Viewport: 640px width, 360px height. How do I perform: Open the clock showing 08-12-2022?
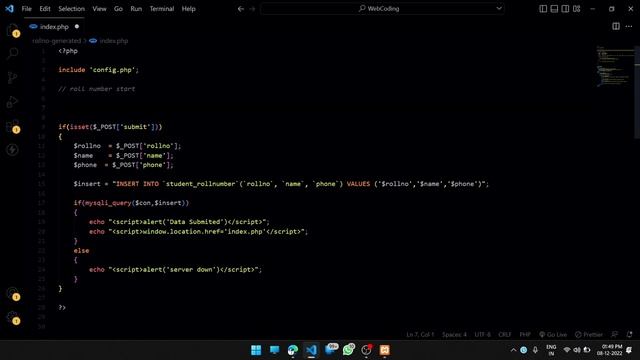pos(609,350)
